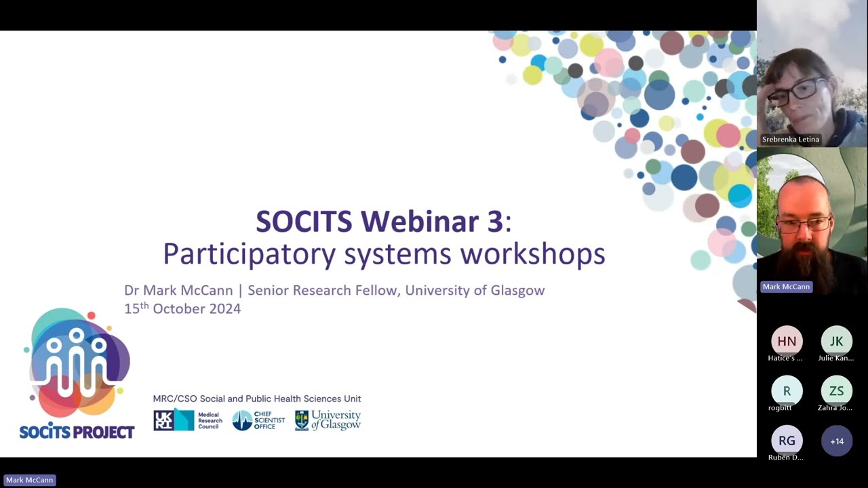The image size is (868, 488).
Task: Click the SOCITS Project logo
Action: [x=77, y=373]
